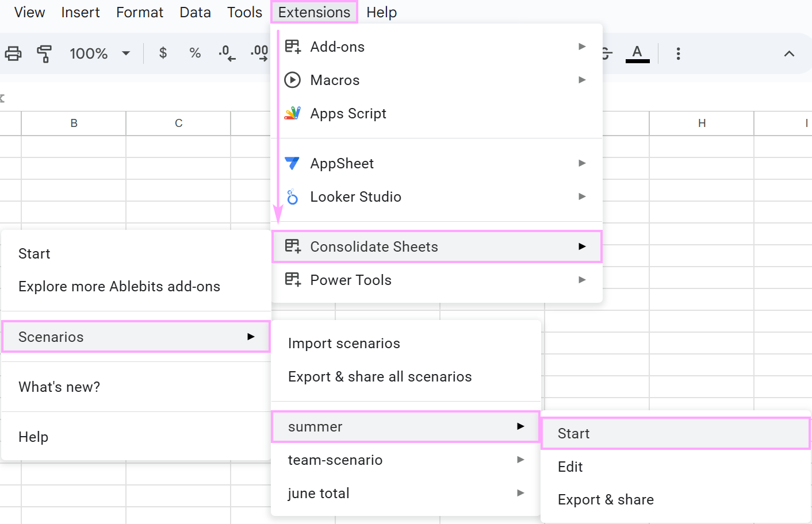Select Export & share all scenarios
The image size is (812, 524).
(x=406, y=377)
